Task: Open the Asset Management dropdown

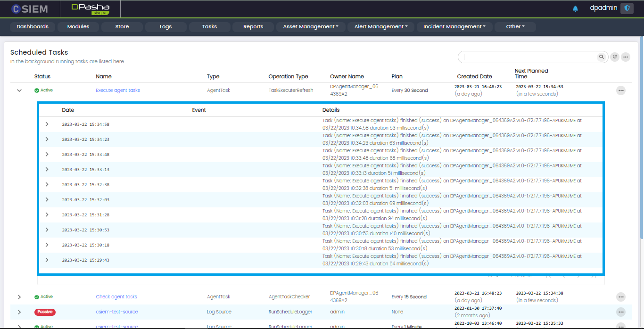Action: coord(311,27)
